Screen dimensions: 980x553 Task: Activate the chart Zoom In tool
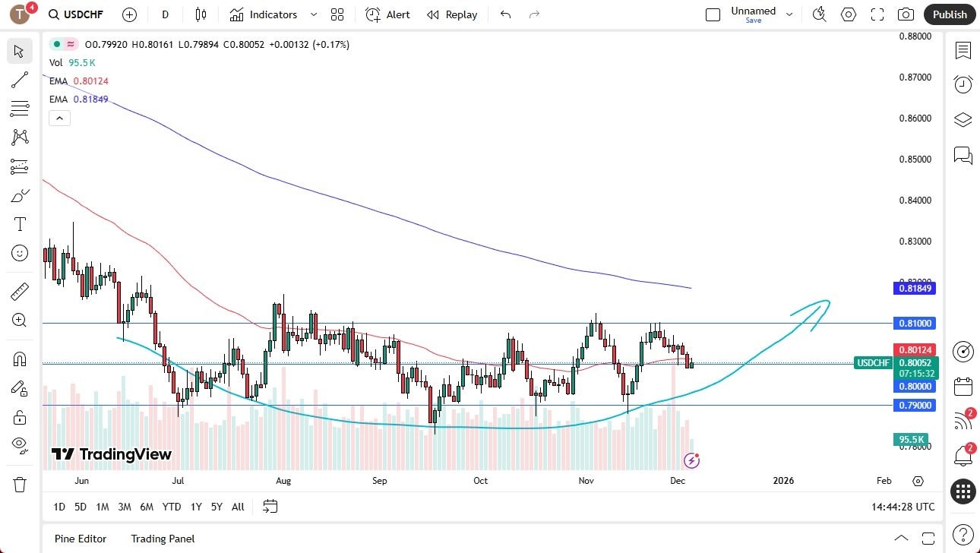tap(20, 320)
